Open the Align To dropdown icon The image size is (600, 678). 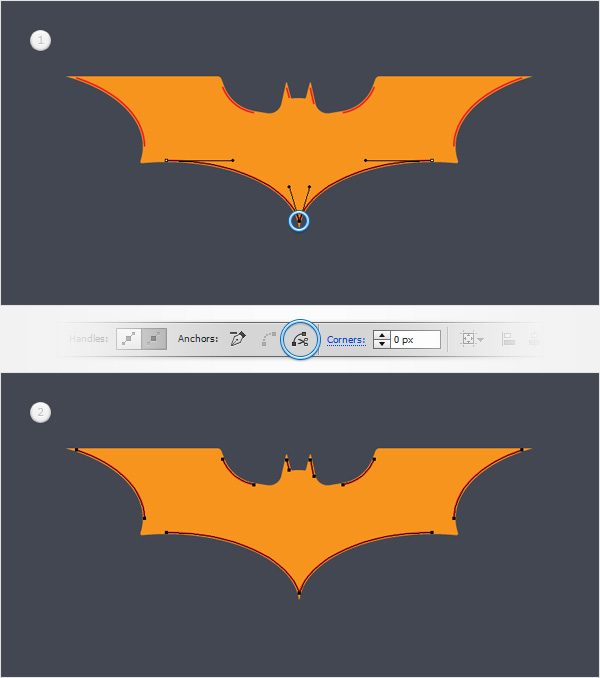(x=472, y=339)
